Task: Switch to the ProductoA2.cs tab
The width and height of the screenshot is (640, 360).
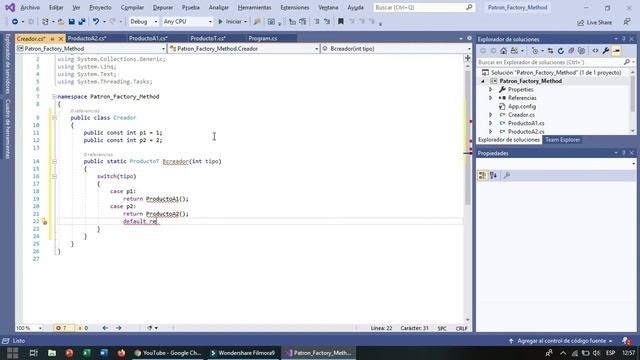Action: click(x=87, y=38)
